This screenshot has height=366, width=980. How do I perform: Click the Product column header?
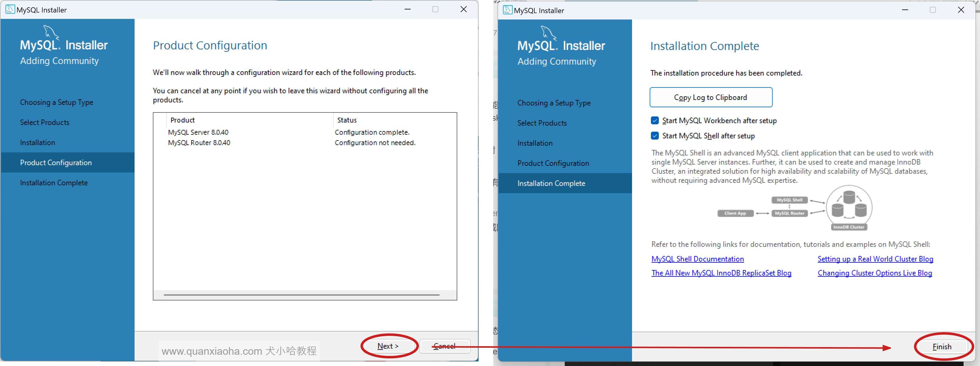(250, 120)
